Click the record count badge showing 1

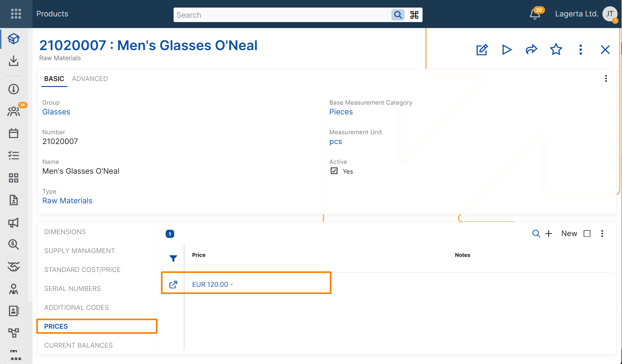[170, 234]
